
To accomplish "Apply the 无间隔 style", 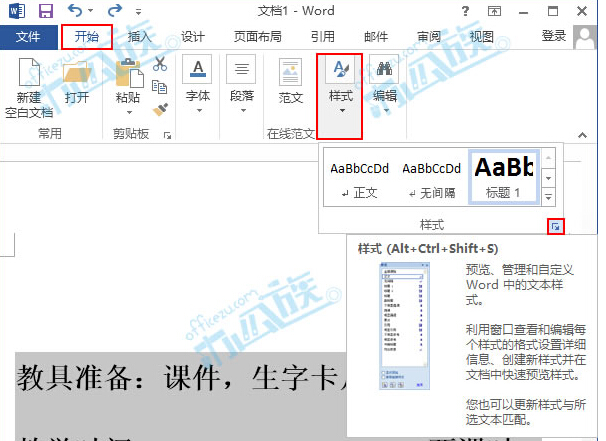I will pos(432,178).
